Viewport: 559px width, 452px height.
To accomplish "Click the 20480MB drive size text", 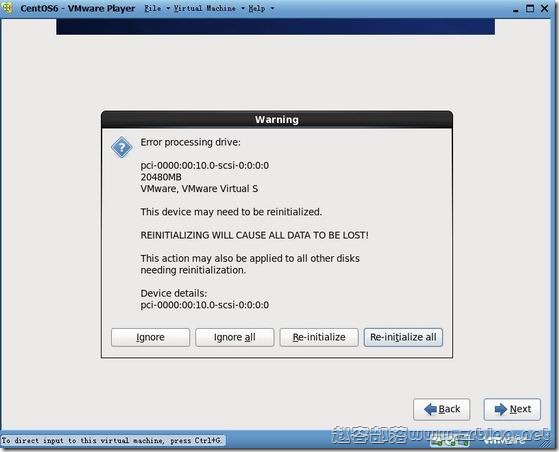I will pyautogui.click(x=161, y=177).
